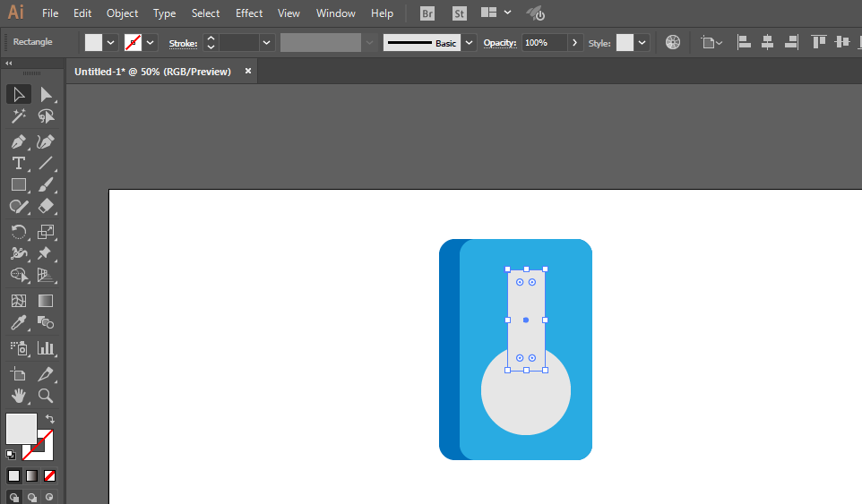The height and width of the screenshot is (504, 862).
Task: Open Adobe Stock via St icon
Action: 460,13
